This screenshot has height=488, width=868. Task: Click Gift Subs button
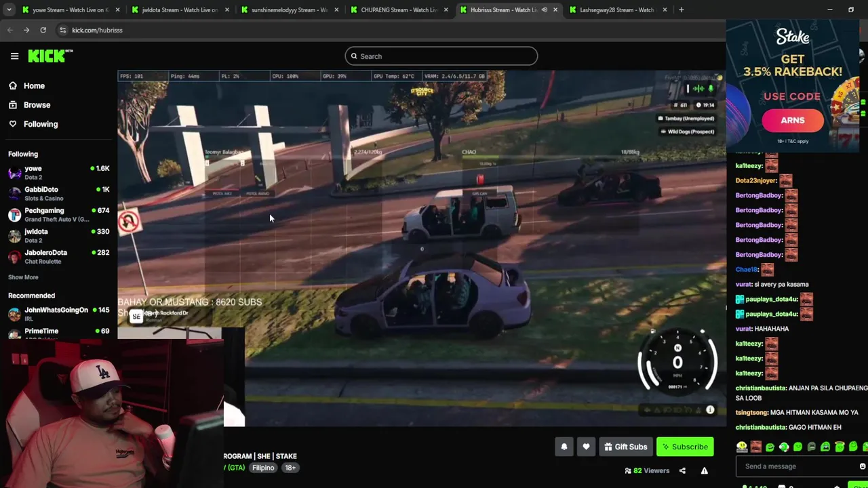point(625,447)
